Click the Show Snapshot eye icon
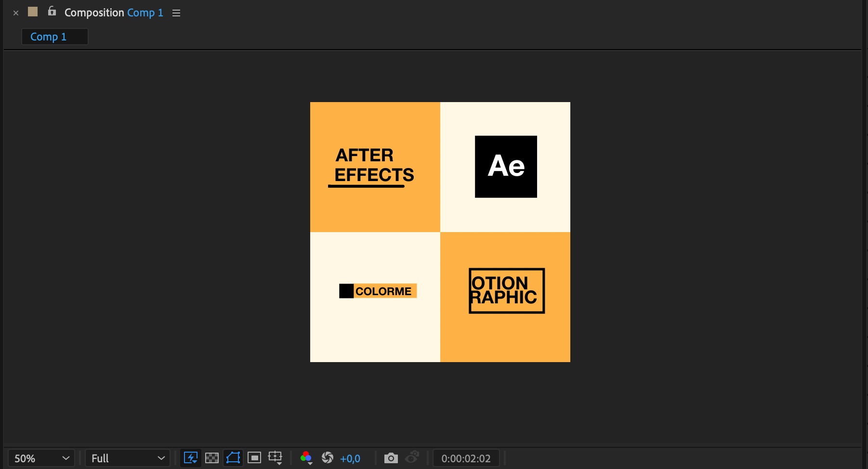 412,457
